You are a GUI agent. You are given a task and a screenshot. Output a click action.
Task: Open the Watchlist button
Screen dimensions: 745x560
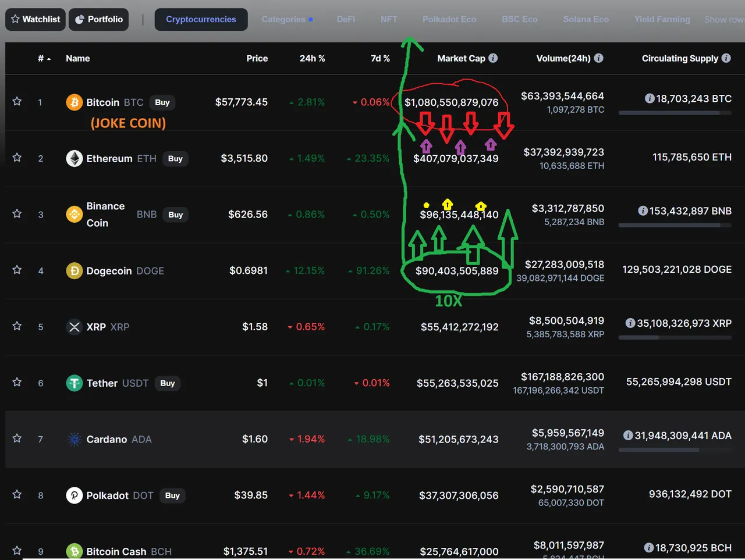[36, 19]
